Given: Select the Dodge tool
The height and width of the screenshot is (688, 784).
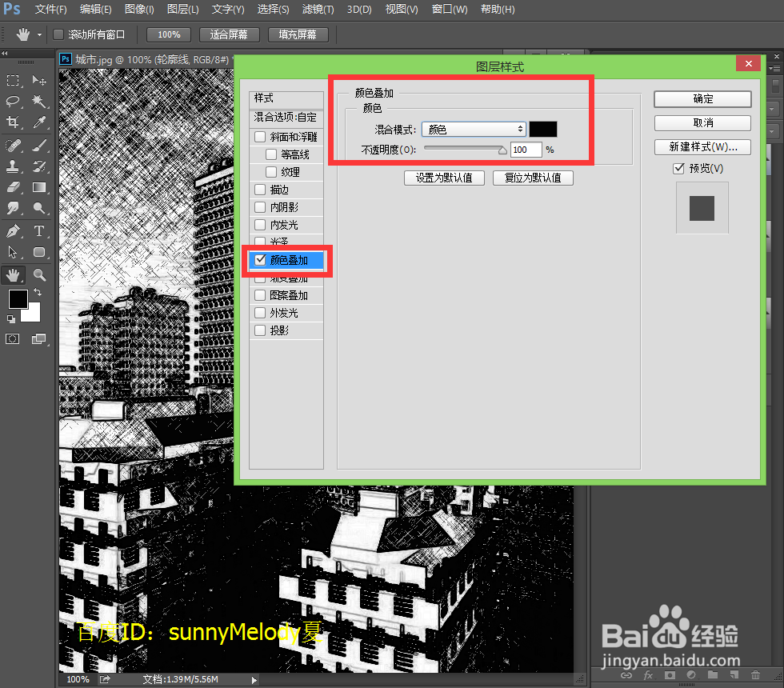Looking at the screenshot, I should coord(39,207).
